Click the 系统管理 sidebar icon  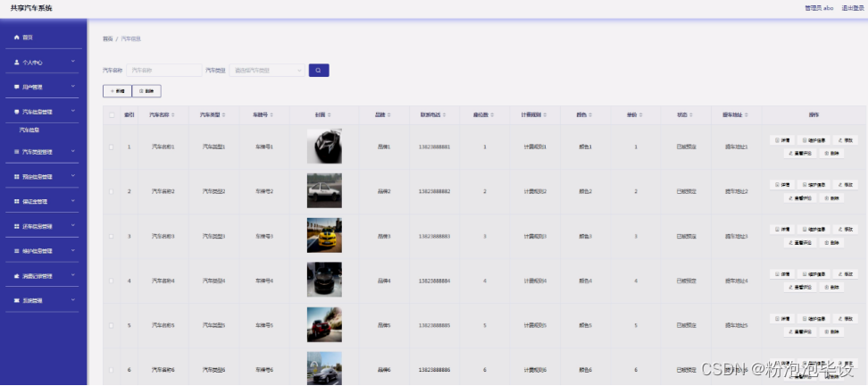pyautogui.click(x=16, y=300)
